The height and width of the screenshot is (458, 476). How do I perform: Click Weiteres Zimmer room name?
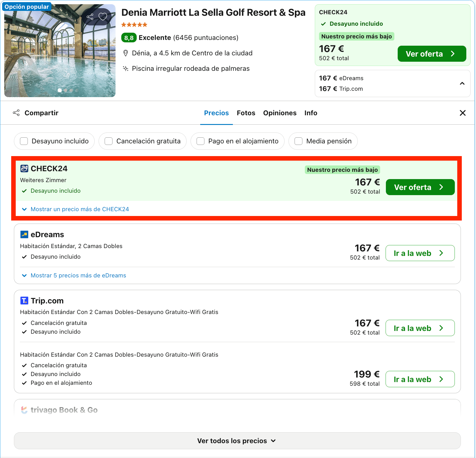[x=43, y=180]
